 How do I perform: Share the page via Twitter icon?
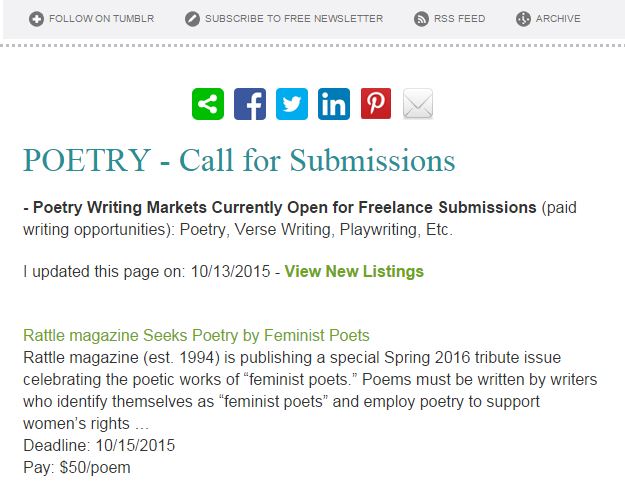click(x=292, y=105)
